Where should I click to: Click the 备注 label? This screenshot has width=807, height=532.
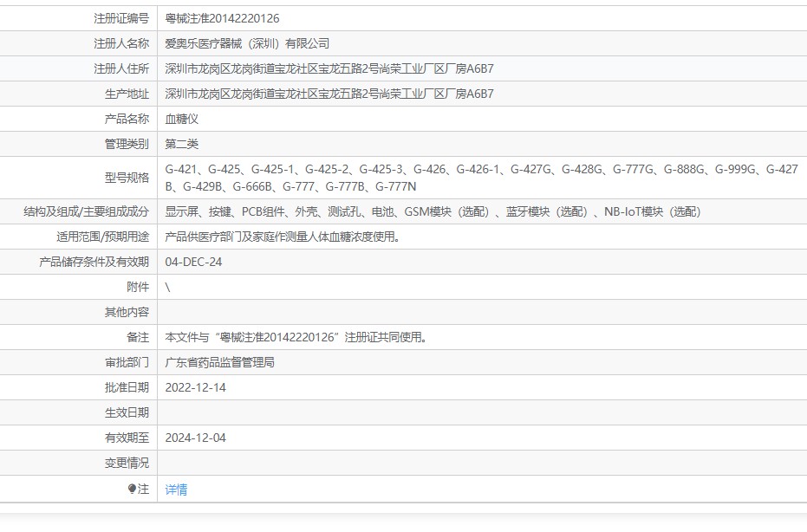[138, 338]
